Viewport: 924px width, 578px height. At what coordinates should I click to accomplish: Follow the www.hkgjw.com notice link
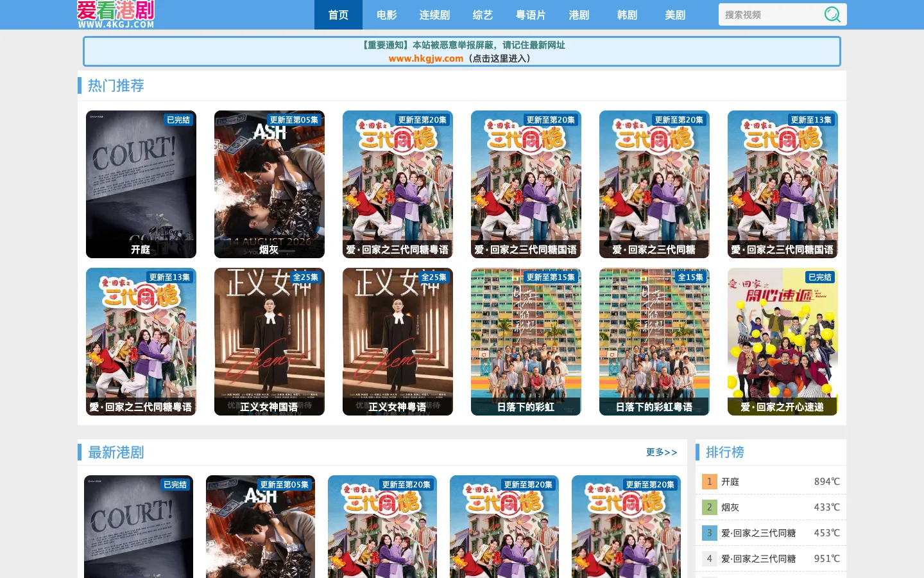(426, 58)
